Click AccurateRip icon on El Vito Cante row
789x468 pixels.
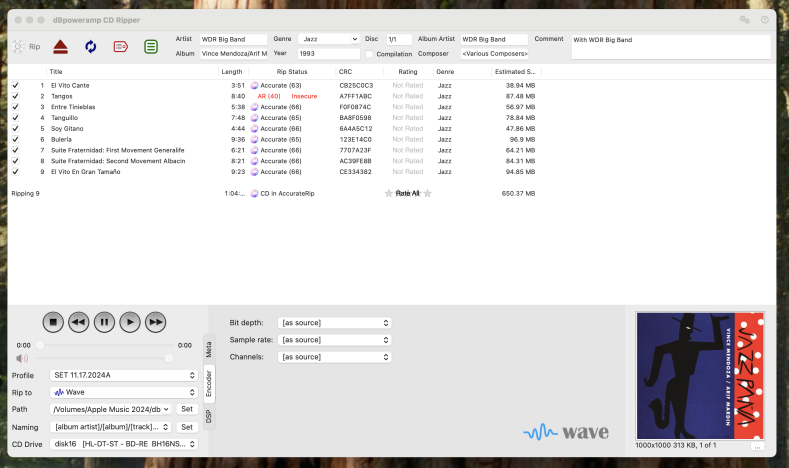254,86
